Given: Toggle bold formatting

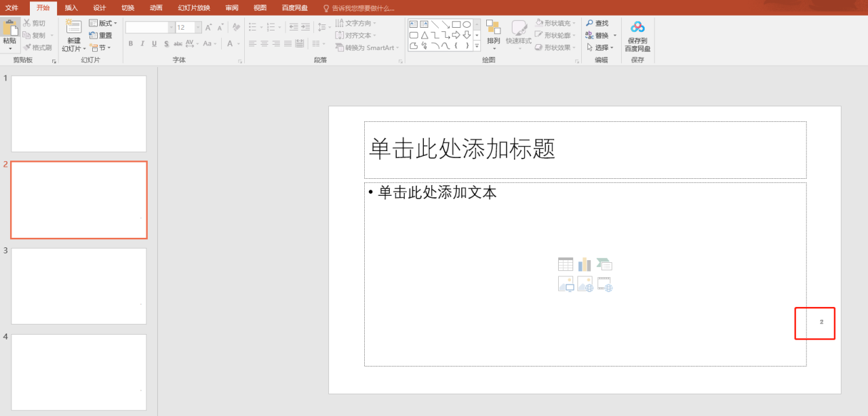Looking at the screenshot, I should pyautogui.click(x=130, y=43).
